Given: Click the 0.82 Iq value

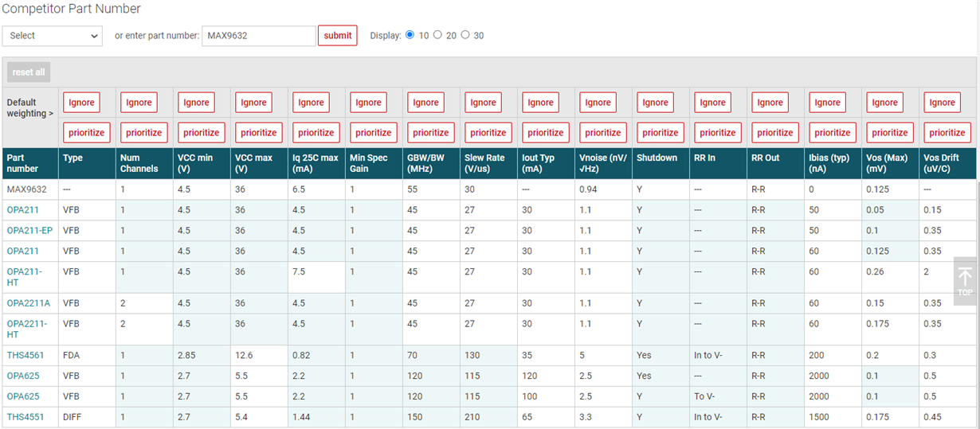Looking at the screenshot, I should (301, 355).
